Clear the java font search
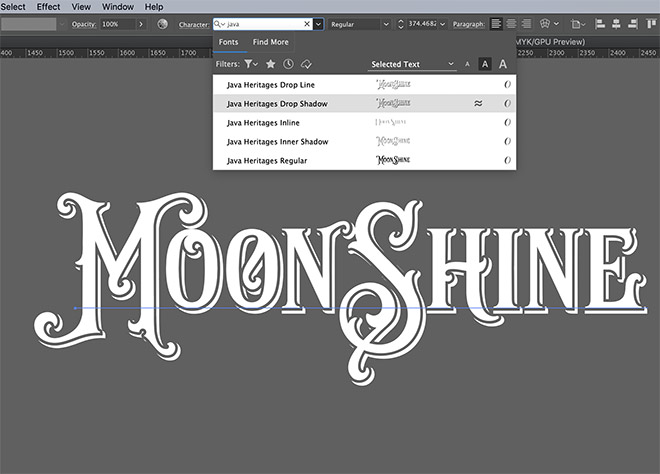This screenshot has width=660, height=474. 307,23
